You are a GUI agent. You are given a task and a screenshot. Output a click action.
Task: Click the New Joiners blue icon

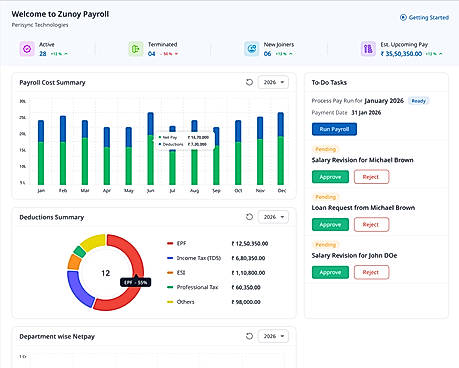pos(252,49)
